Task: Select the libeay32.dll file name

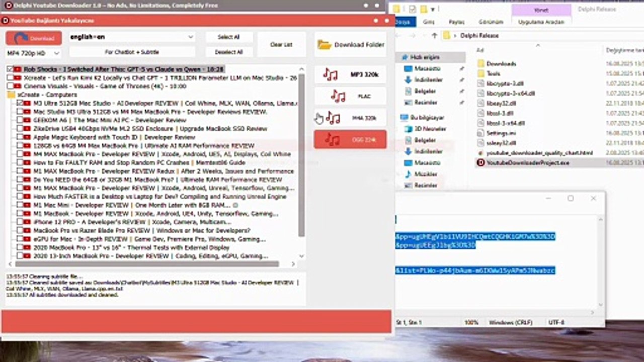Action: click(501, 103)
